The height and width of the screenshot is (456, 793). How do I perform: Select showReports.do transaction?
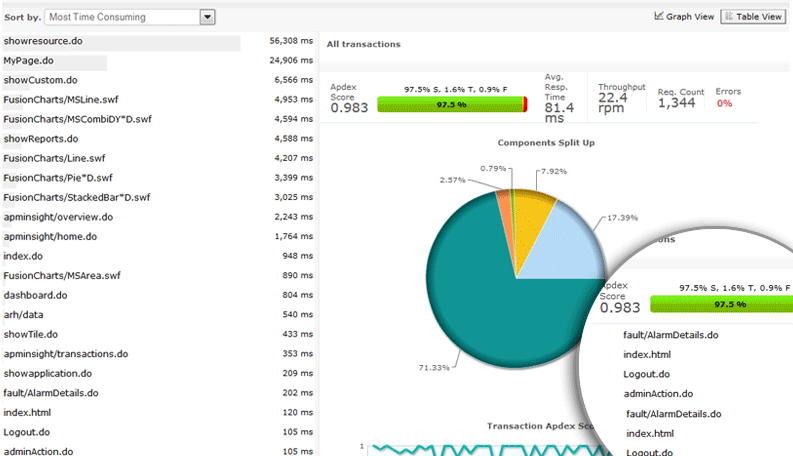[41, 139]
